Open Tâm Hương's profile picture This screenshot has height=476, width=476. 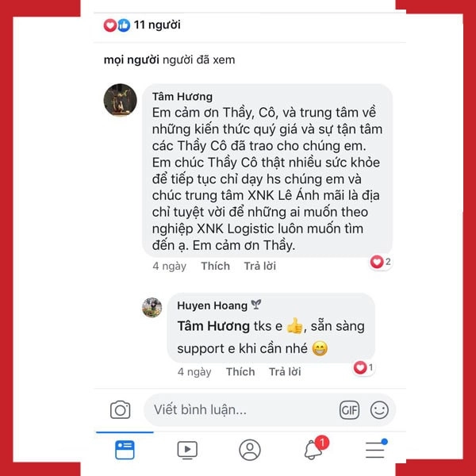[x=121, y=100]
